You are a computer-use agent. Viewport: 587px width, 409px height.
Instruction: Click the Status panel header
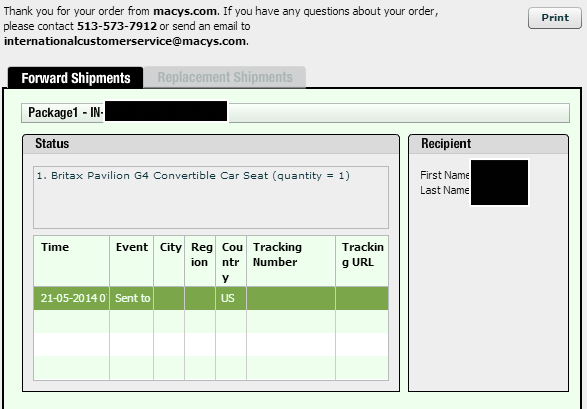(211, 144)
